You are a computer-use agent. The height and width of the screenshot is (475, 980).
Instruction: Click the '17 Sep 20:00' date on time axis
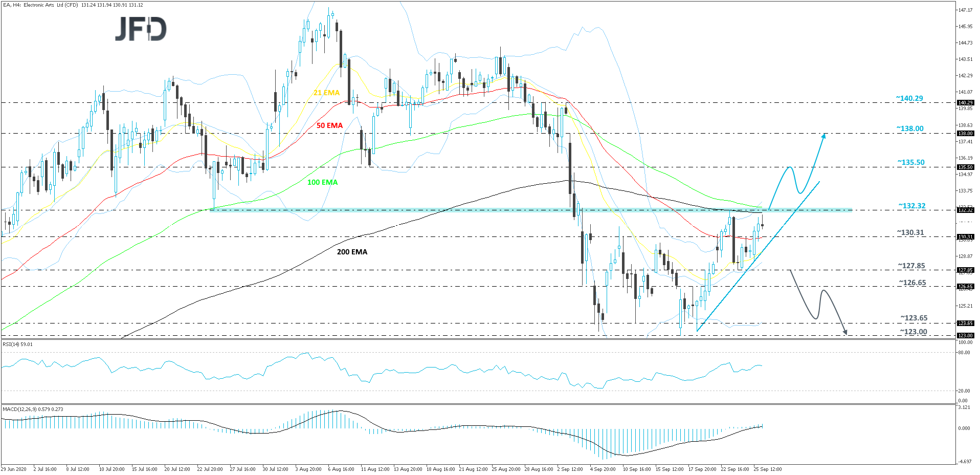[x=702, y=469]
